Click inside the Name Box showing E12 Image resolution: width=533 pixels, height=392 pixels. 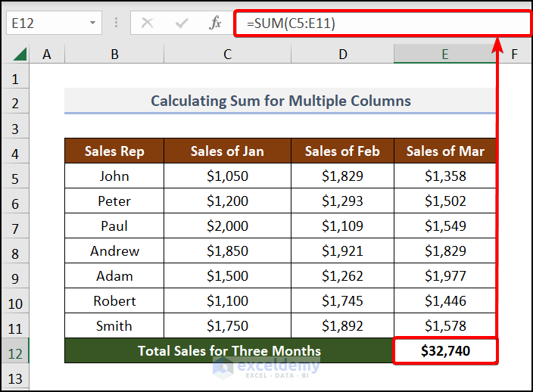pyautogui.click(x=45, y=23)
